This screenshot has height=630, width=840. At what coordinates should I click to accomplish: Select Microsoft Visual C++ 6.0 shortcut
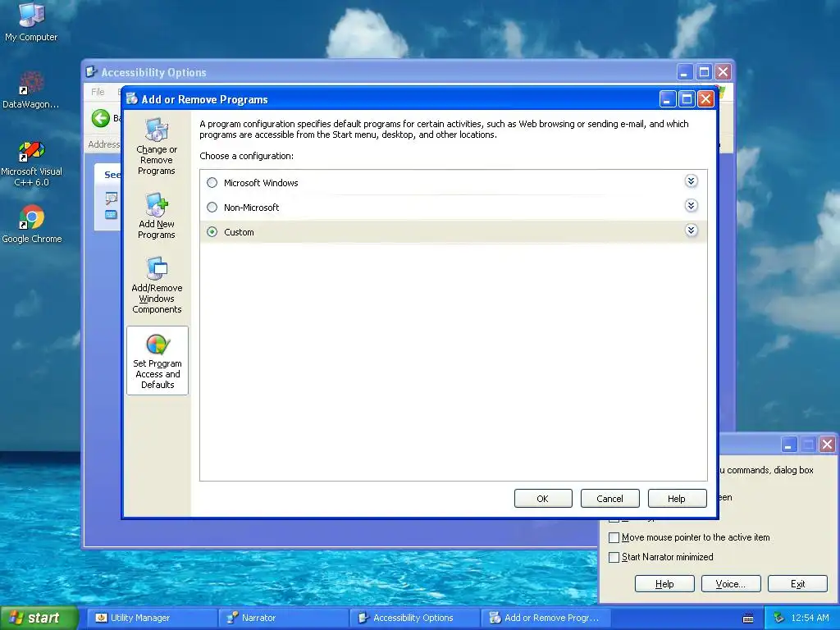[x=31, y=163]
